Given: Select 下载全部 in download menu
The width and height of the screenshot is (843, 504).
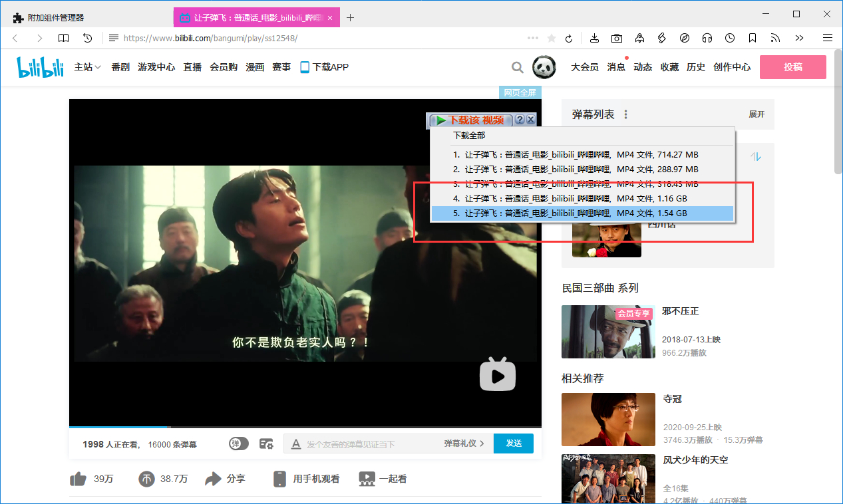Looking at the screenshot, I should point(470,136).
